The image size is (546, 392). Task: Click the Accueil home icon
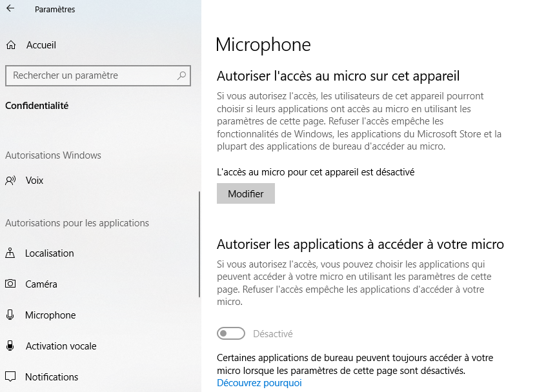[11, 45]
